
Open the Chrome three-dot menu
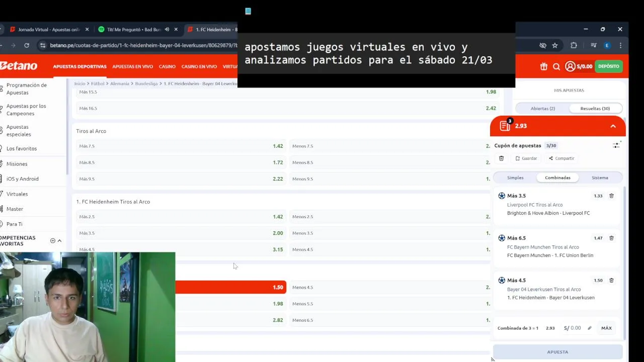tap(620, 45)
